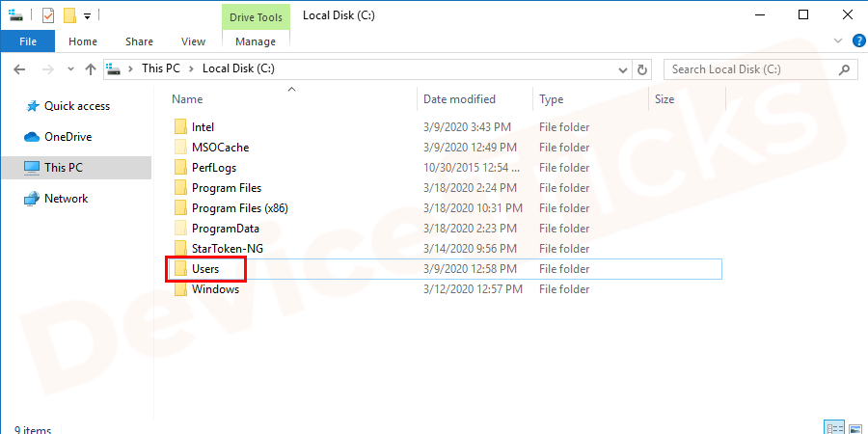868x434 pixels.
Task: Click date 10/30/2015 of PerfLogs
Action: pos(472,168)
